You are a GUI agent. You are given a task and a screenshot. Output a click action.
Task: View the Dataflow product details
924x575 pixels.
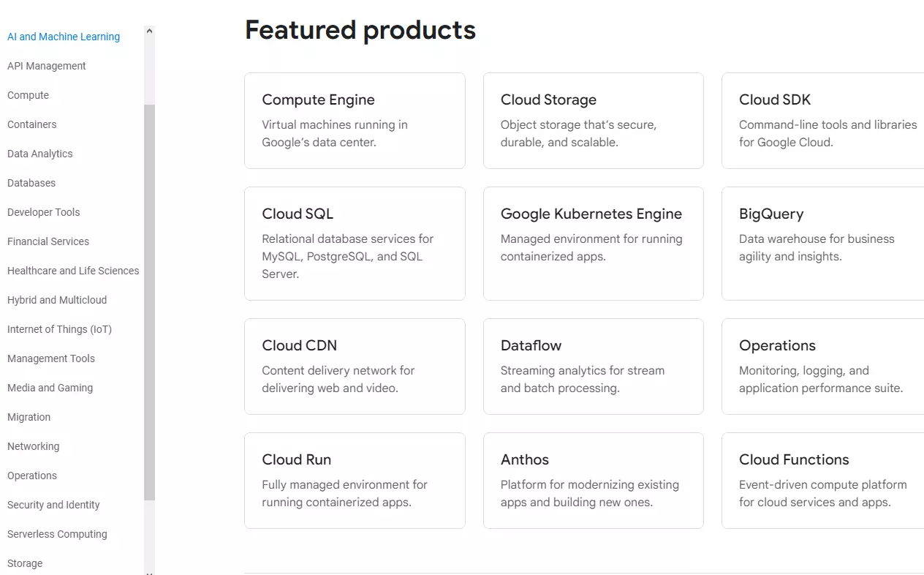coord(593,366)
